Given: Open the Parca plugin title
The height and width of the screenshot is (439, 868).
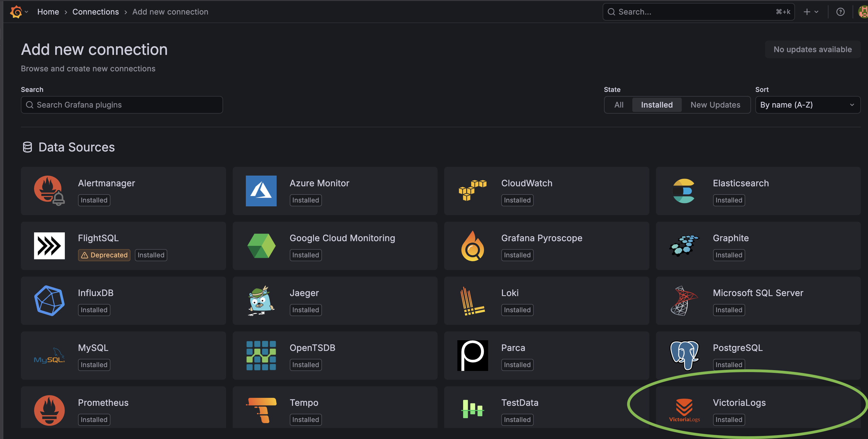Looking at the screenshot, I should (x=513, y=347).
